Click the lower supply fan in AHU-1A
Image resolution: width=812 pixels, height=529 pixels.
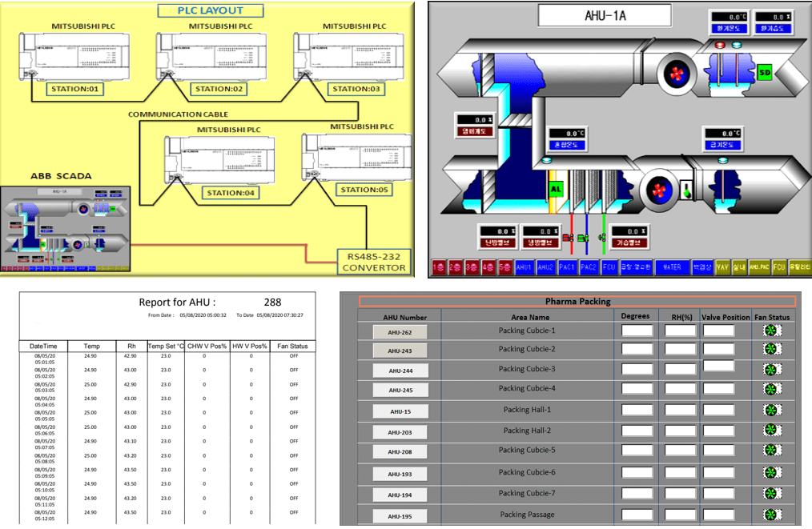pyautogui.click(x=659, y=190)
